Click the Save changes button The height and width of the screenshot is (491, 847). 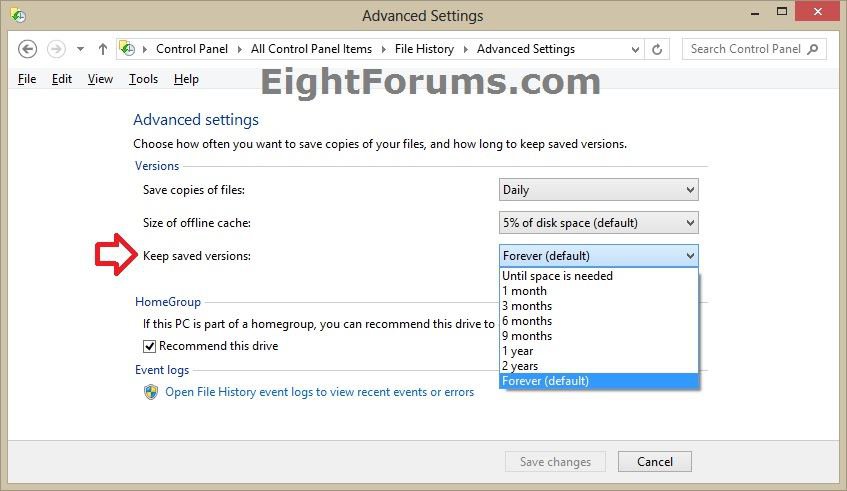pyautogui.click(x=555, y=462)
